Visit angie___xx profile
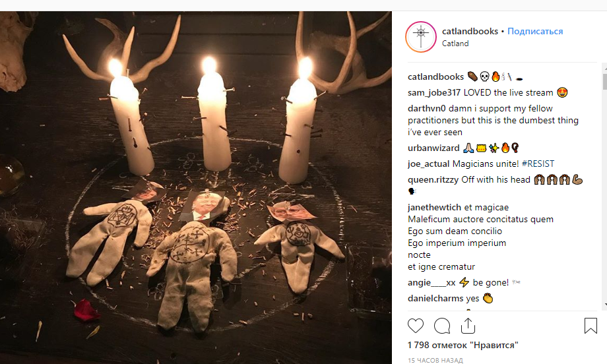The width and height of the screenshot is (607, 364). (431, 282)
